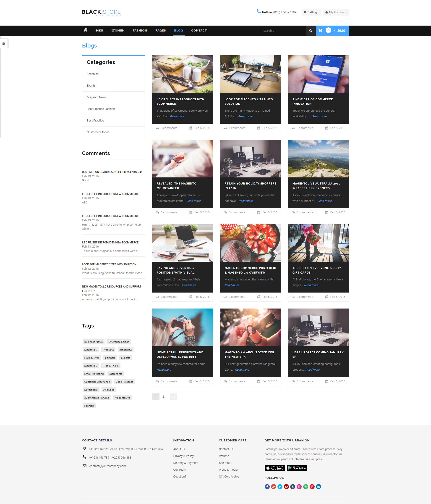Click the contact@yourcompany.com email
Screen dimensions: 431x504
point(107,466)
